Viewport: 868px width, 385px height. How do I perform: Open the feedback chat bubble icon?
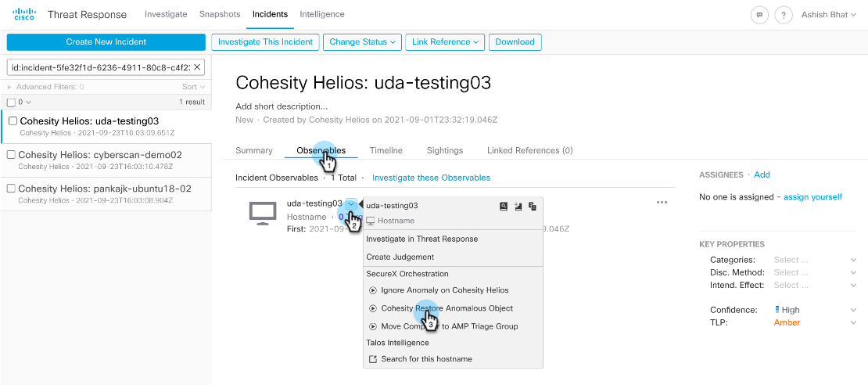[759, 15]
